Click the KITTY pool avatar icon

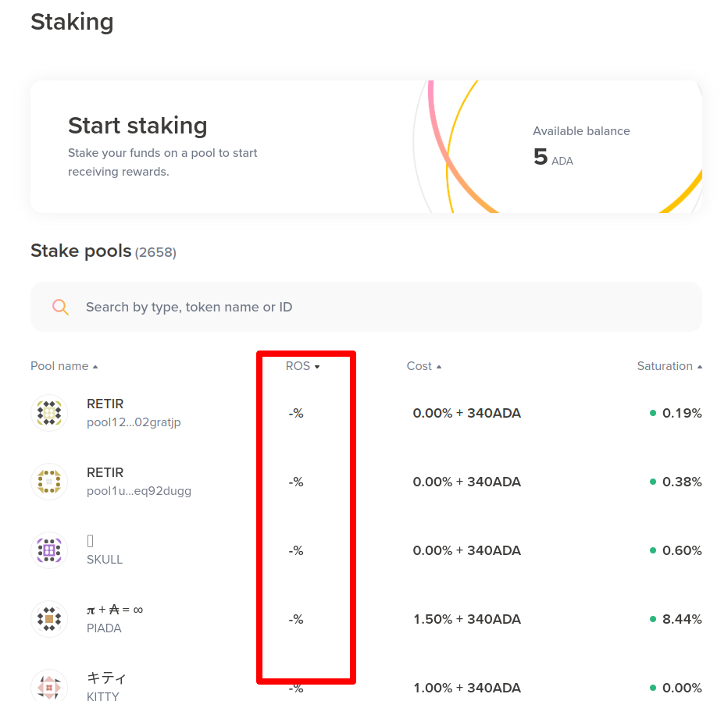click(49, 688)
